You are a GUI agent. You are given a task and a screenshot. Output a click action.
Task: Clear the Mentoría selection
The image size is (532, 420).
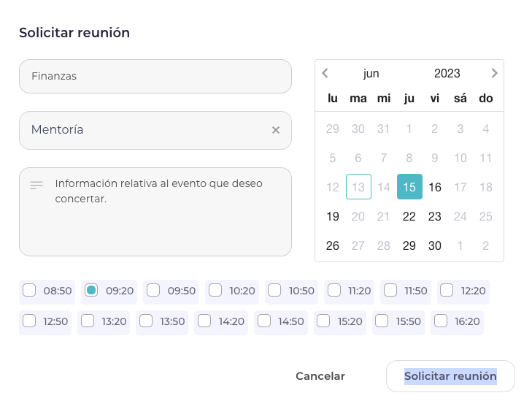tap(276, 130)
